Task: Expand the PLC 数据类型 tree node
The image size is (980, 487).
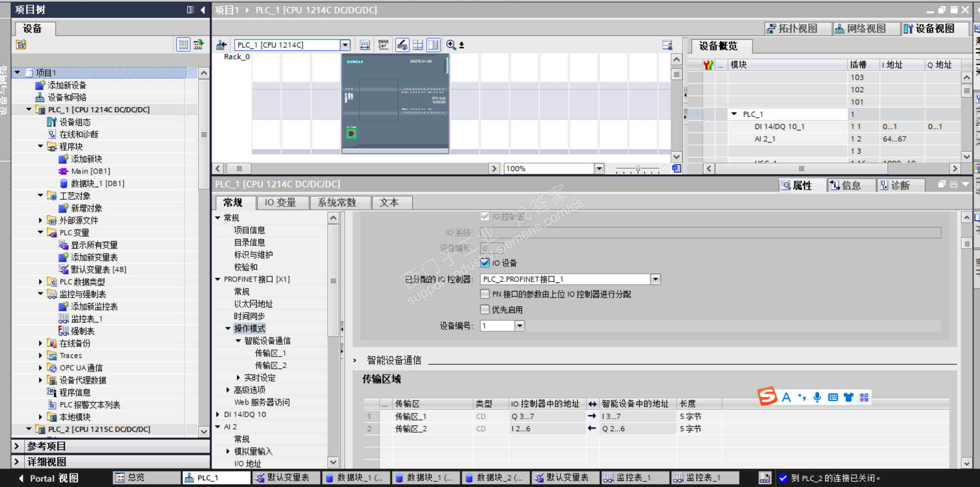Action: click(x=40, y=282)
